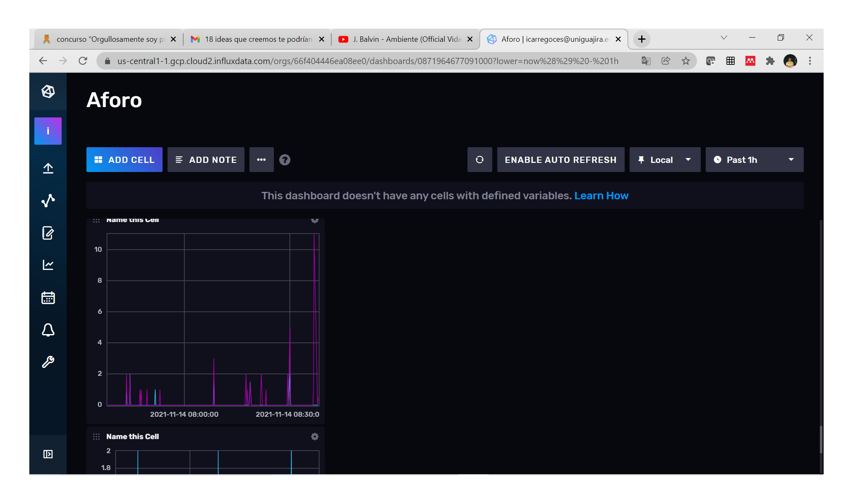The height and width of the screenshot is (504, 853).
Task: Click the Learn How link
Action: point(601,196)
